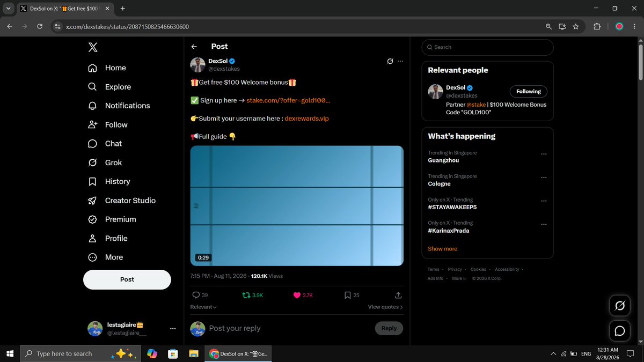Click the X logo in sidebar
The image size is (644, 362).
(x=93, y=47)
